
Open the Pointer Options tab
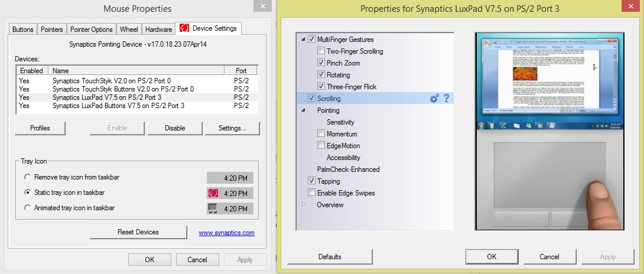[x=91, y=29]
